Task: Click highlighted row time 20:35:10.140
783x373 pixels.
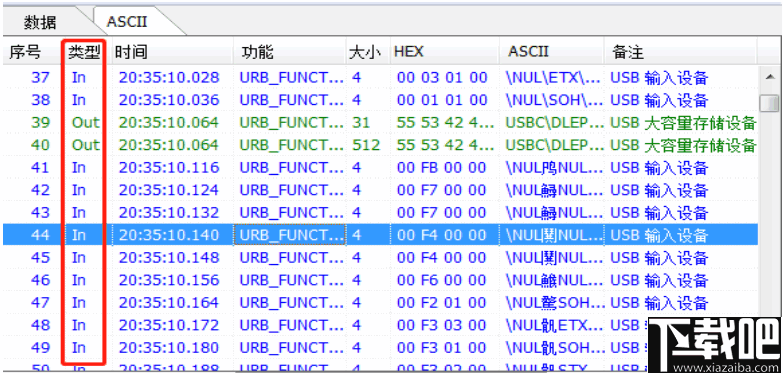Action: tap(169, 235)
